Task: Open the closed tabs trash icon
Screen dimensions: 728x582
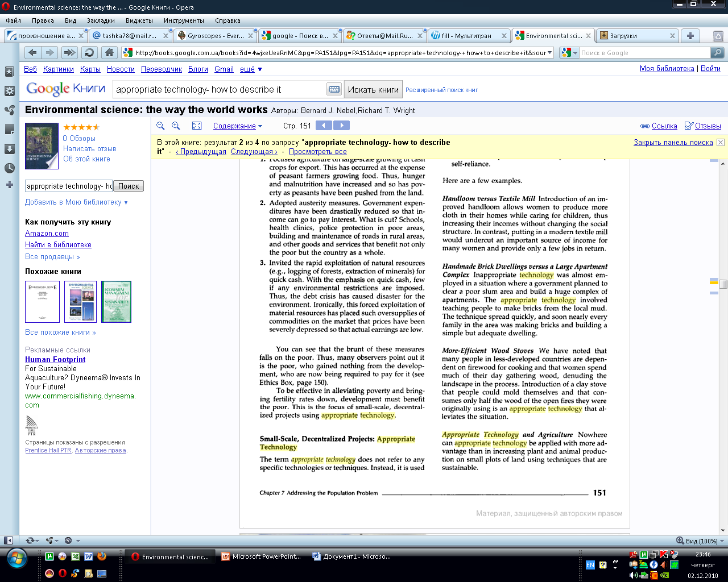Action: tap(718, 36)
